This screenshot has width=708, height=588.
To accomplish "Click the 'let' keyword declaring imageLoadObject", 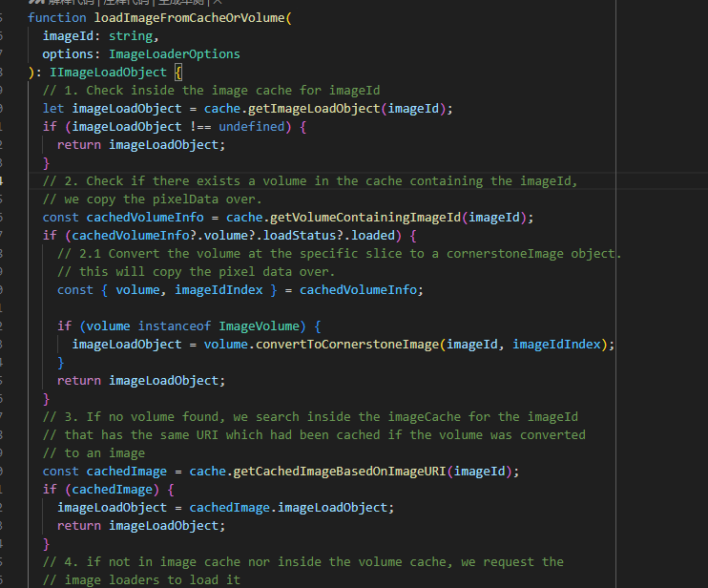I will (x=53, y=108).
